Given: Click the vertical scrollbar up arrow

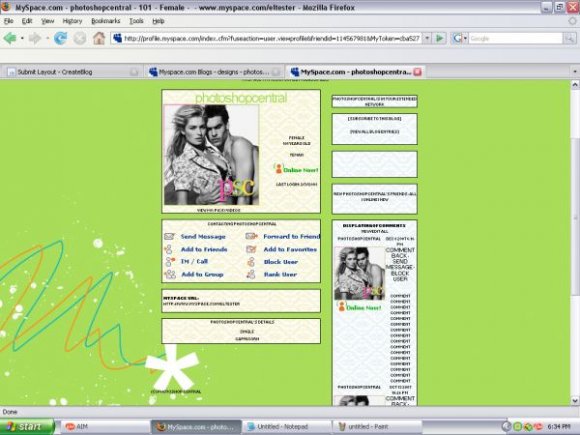Looking at the screenshot, I should pos(575,85).
